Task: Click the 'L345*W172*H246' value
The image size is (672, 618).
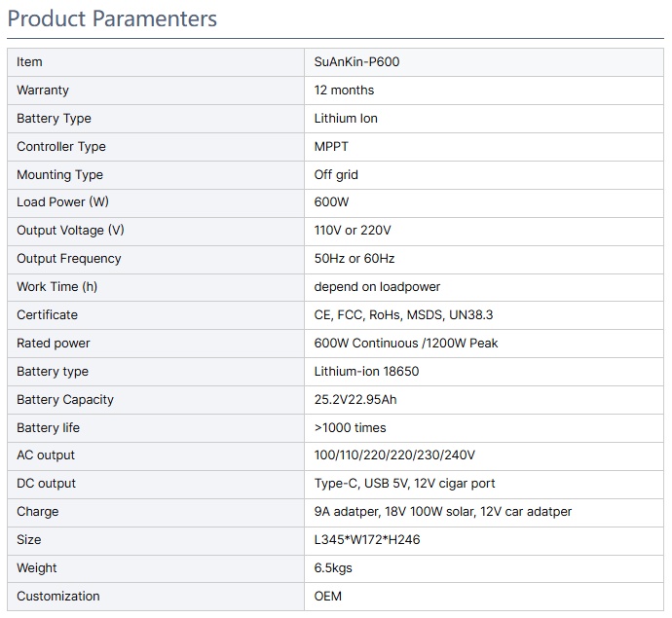Action: [367, 540]
